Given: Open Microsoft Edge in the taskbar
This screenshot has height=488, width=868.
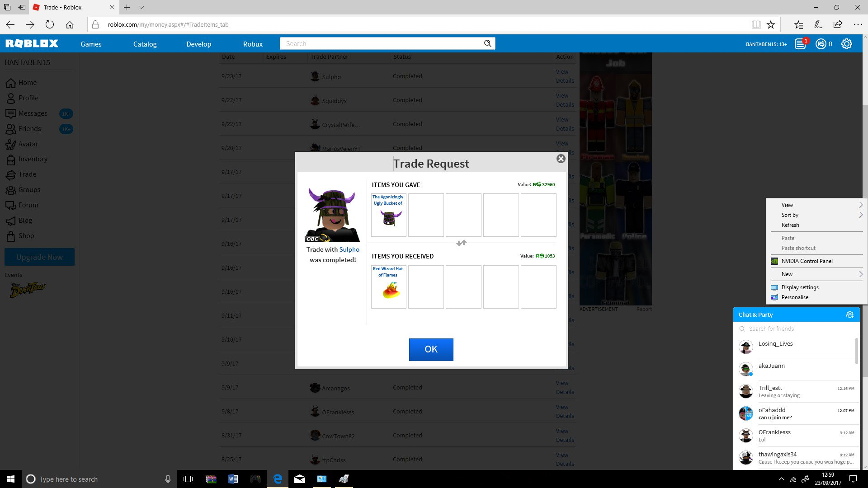Looking at the screenshot, I should 278,479.
